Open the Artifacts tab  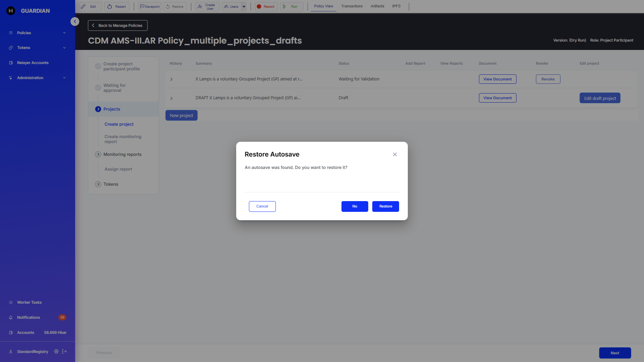pyautogui.click(x=377, y=6)
